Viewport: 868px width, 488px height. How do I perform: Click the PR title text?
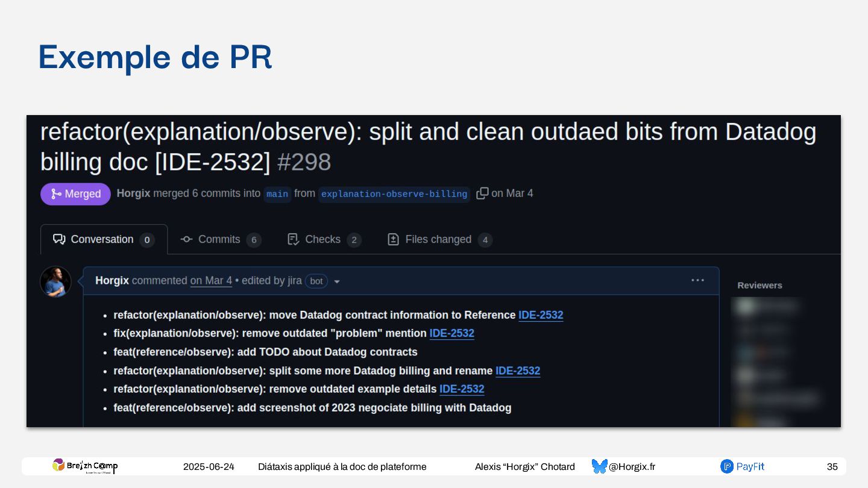click(x=428, y=147)
